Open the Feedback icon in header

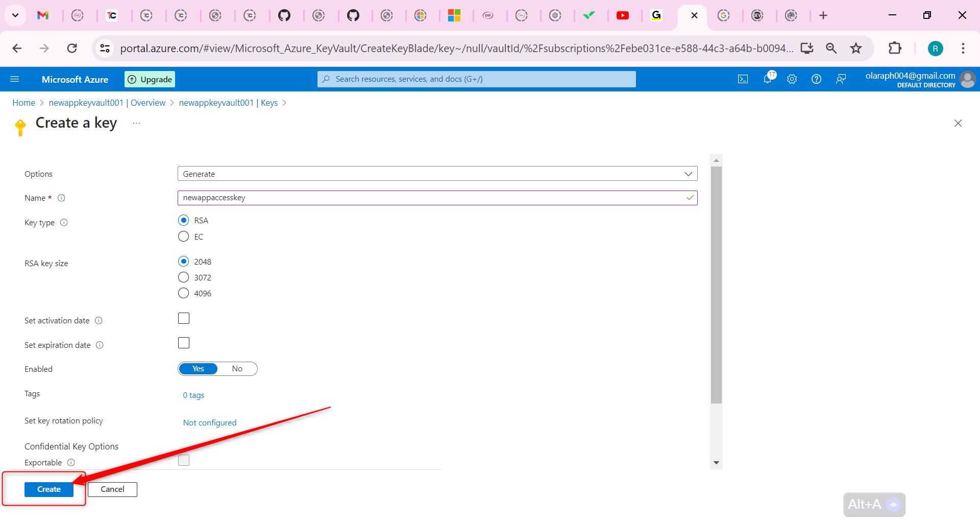coord(841,79)
